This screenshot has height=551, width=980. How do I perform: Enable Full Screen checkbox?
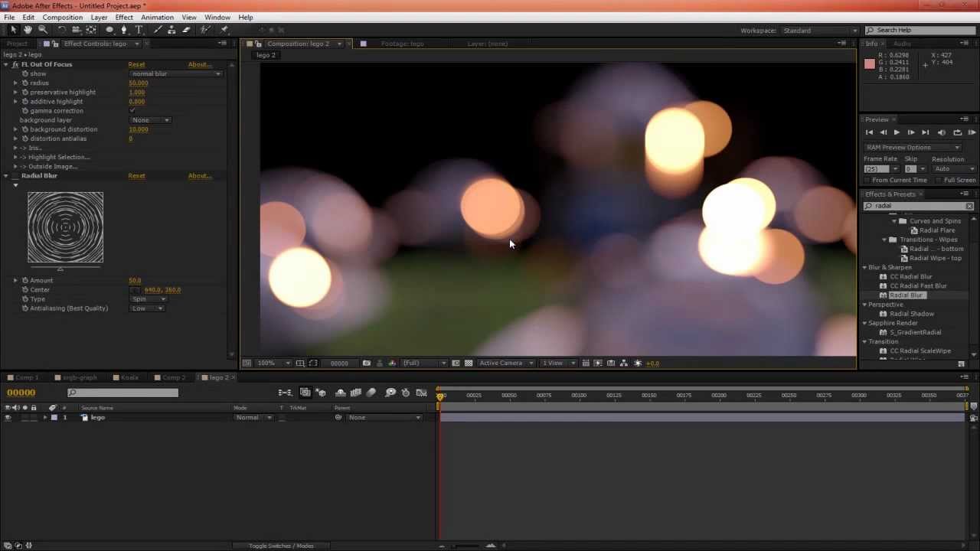(x=938, y=180)
